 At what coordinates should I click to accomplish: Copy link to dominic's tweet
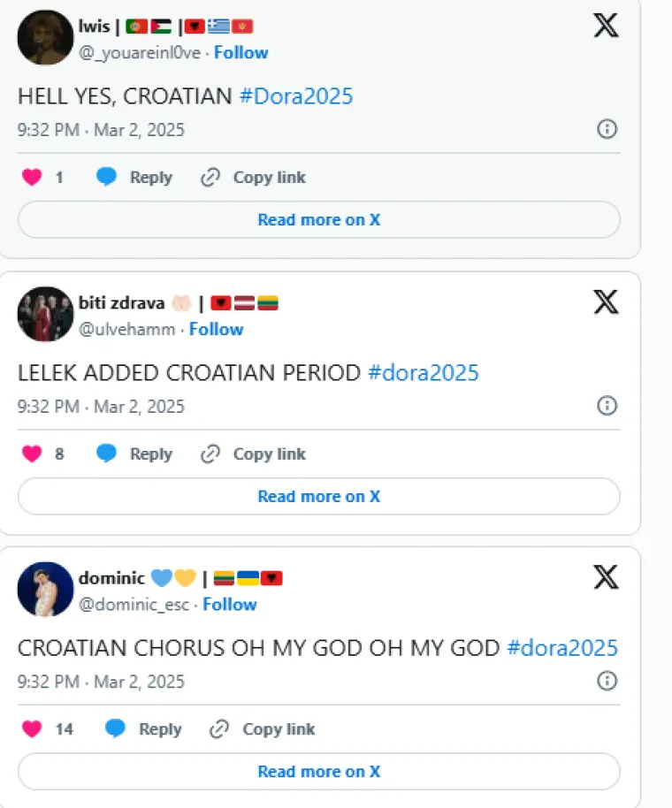(x=263, y=729)
